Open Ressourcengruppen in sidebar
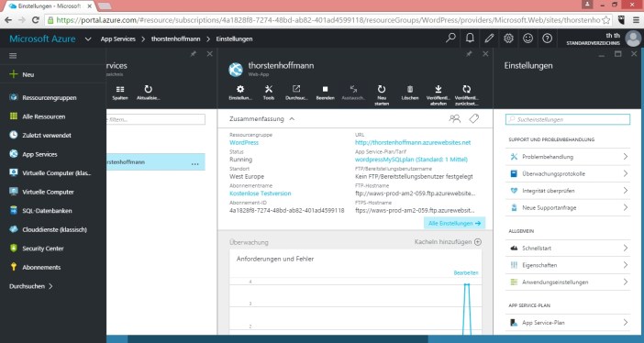Screen dimensions: 644x343 (x=53, y=97)
